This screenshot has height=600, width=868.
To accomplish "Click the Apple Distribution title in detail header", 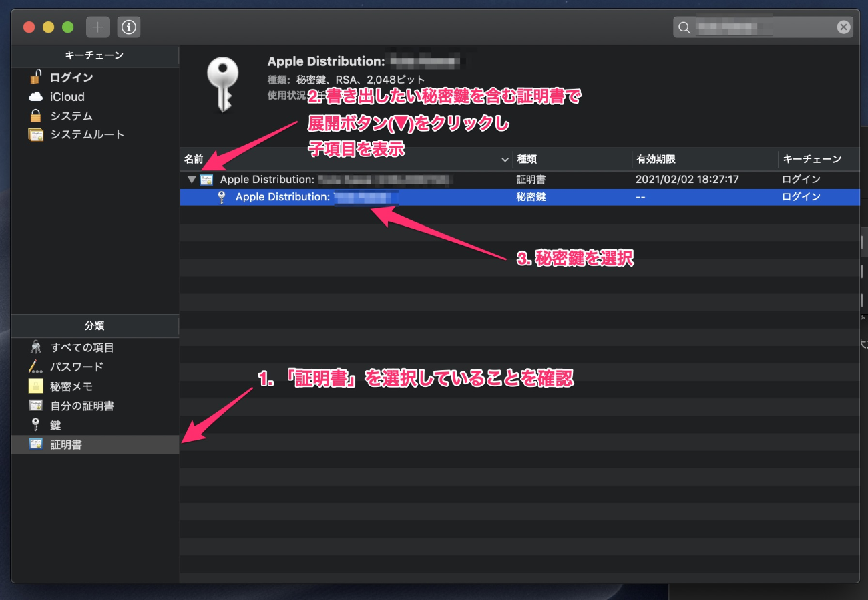I will [365, 61].
